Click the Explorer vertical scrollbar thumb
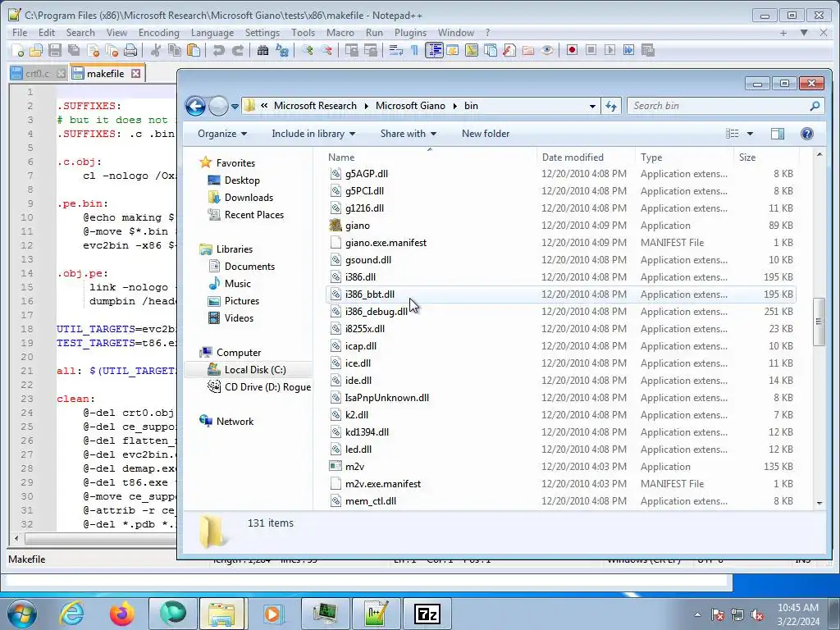This screenshot has width=840, height=630. [x=819, y=322]
